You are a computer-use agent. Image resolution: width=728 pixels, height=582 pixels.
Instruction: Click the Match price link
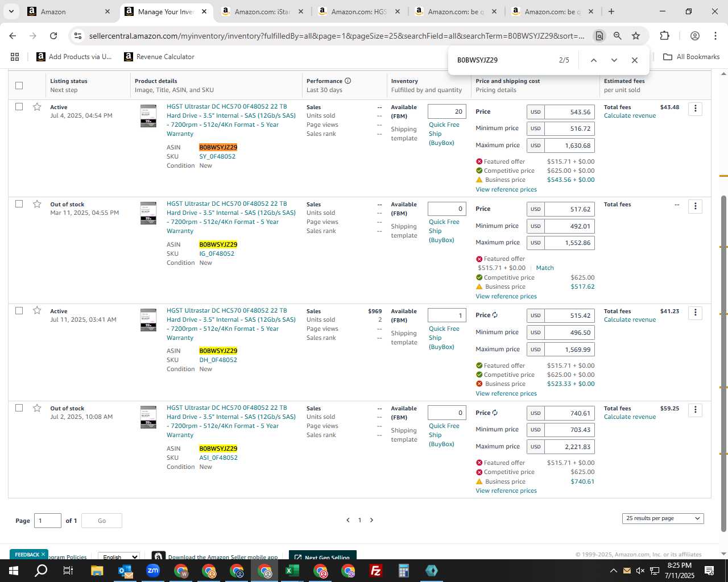[x=545, y=268]
